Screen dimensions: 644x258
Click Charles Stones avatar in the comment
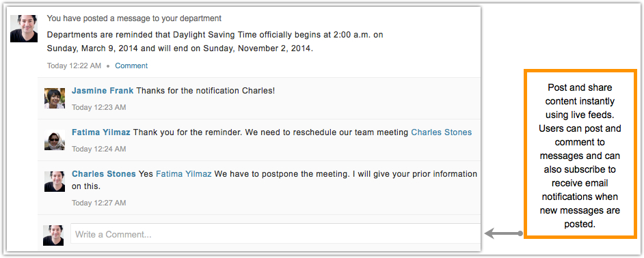coord(55,182)
